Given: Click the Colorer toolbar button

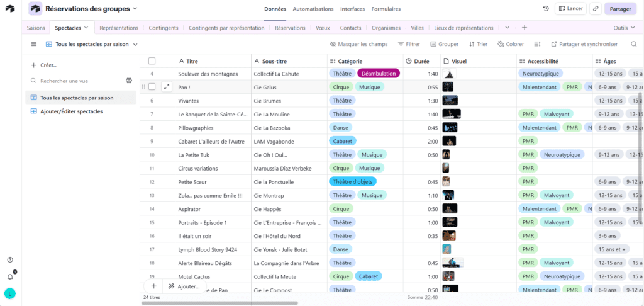Looking at the screenshot, I should pyautogui.click(x=510, y=44).
